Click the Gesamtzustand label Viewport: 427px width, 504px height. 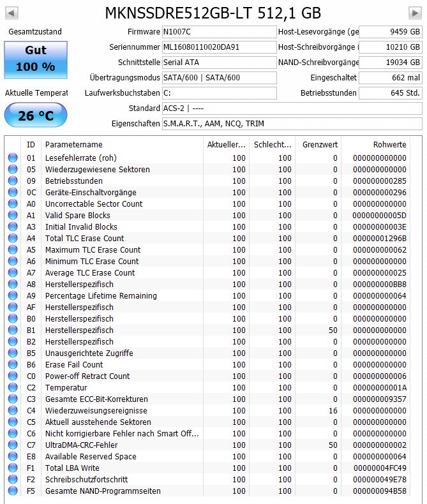pyautogui.click(x=35, y=32)
